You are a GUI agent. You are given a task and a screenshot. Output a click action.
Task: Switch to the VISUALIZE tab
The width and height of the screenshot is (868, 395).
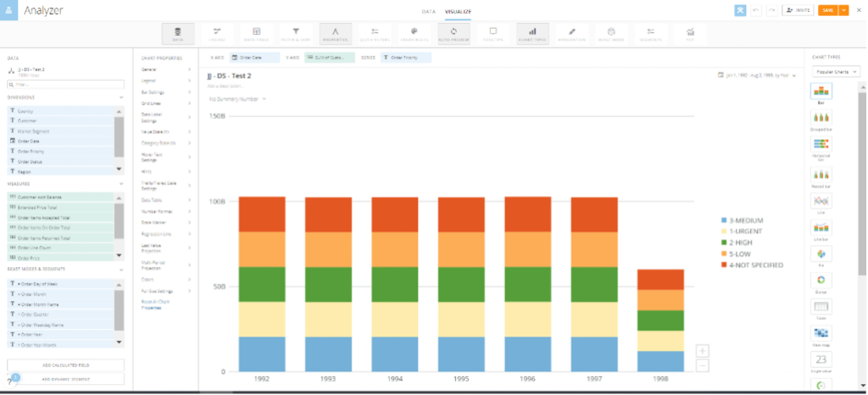pyautogui.click(x=458, y=11)
